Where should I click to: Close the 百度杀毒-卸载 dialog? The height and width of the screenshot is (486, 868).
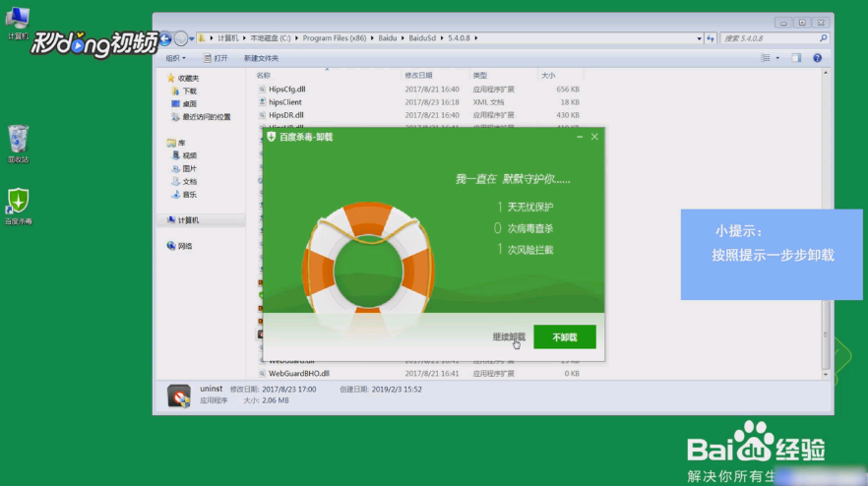594,137
